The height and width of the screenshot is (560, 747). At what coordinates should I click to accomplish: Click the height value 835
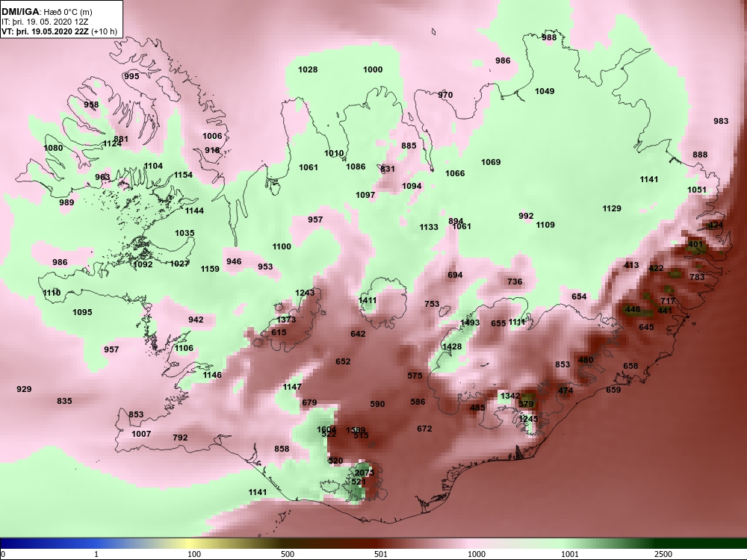[x=64, y=401]
